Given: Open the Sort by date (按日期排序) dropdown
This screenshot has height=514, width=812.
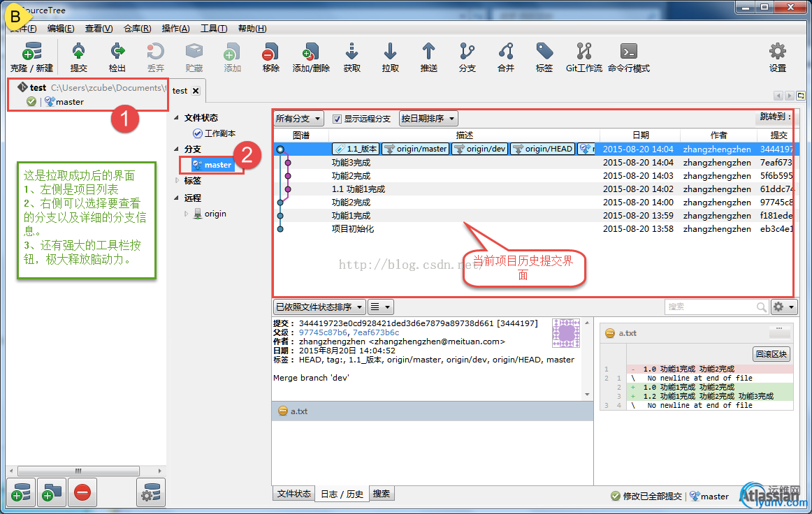Looking at the screenshot, I should tap(428, 119).
